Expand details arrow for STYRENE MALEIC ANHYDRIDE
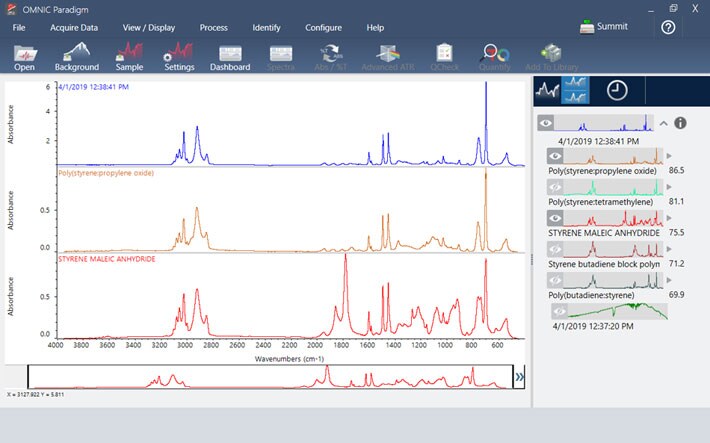 pyautogui.click(x=669, y=218)
